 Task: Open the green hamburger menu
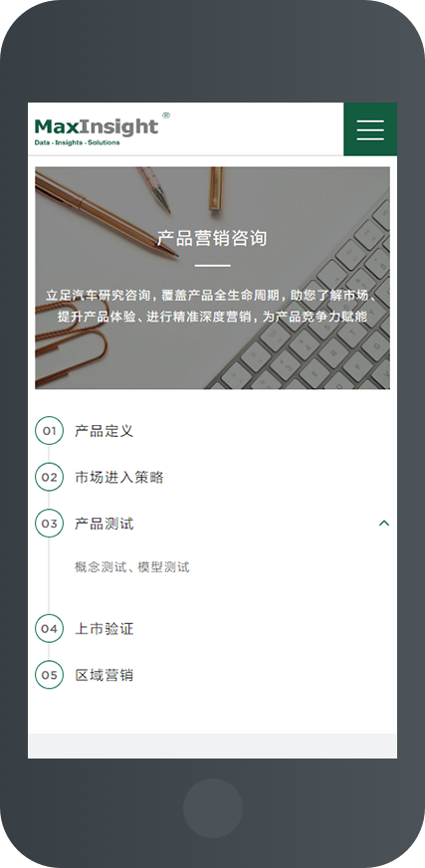(370, 129)
